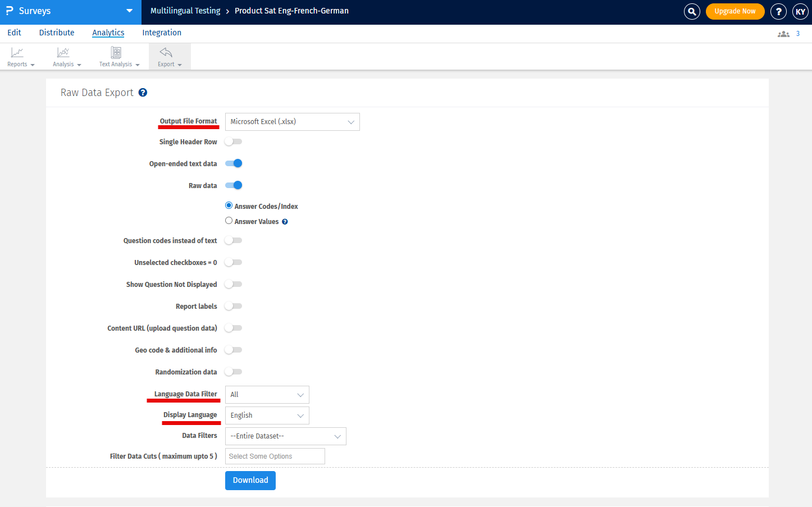Click the help question mark in the header
Viewport: 812px width, 507px height.
(778, 11)
